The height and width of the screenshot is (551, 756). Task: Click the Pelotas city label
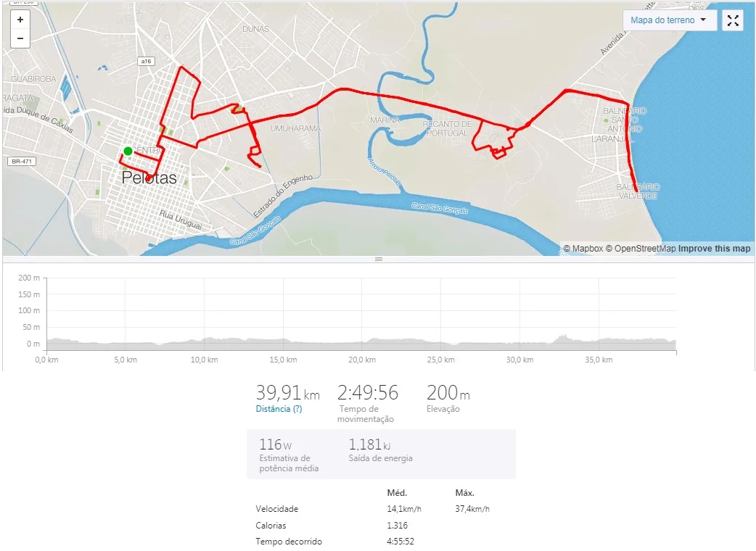pyautogui.click(x=149, y=178)
